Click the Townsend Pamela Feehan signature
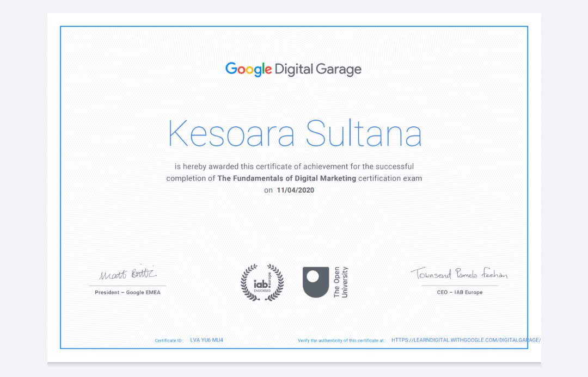 pos(460,274)
